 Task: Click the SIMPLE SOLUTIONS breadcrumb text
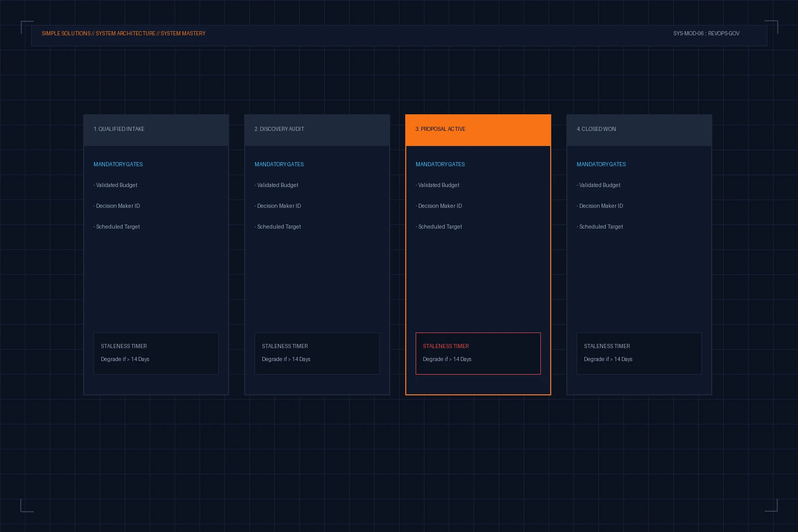tap(66, 33)
